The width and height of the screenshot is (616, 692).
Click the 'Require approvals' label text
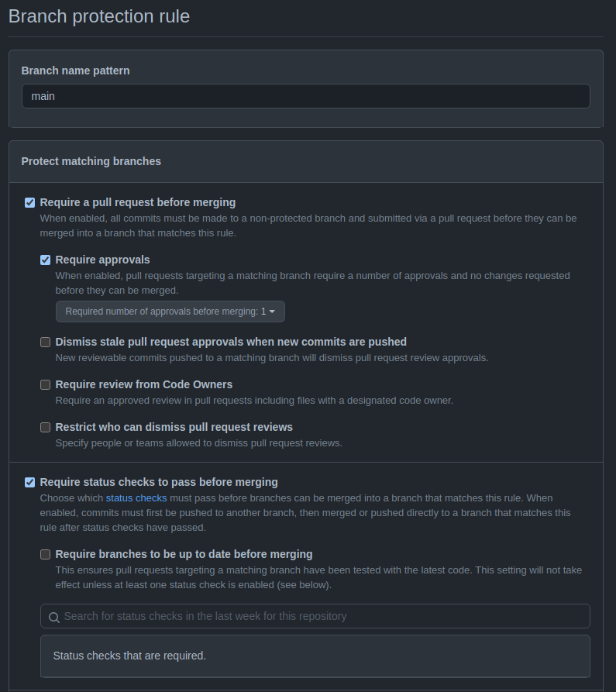[x=103, y=260]
